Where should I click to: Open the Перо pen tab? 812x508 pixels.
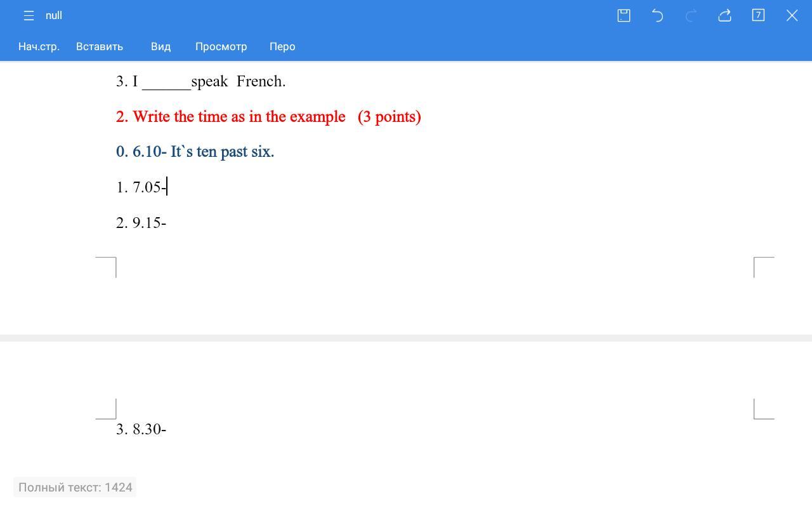coord(282,46)
